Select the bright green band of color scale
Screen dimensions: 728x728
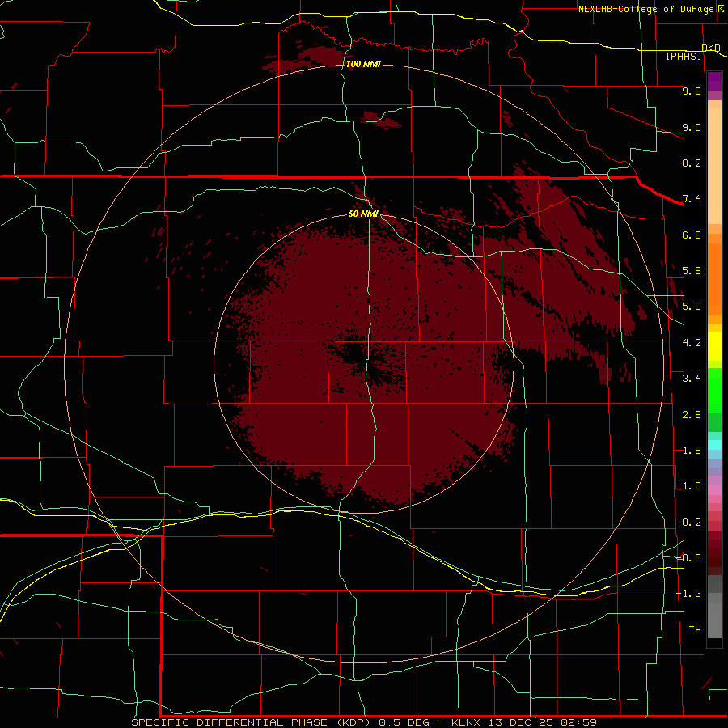(x=714, y=391)
